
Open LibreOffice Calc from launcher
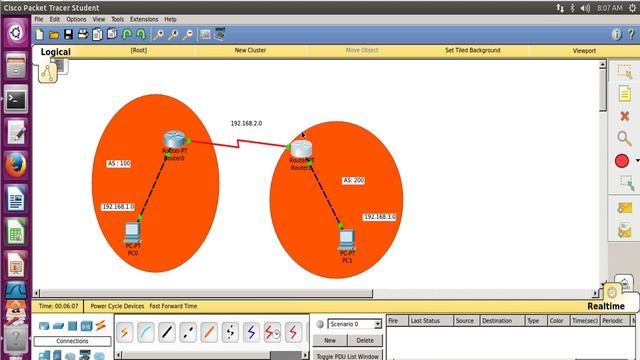pos(16,232)
